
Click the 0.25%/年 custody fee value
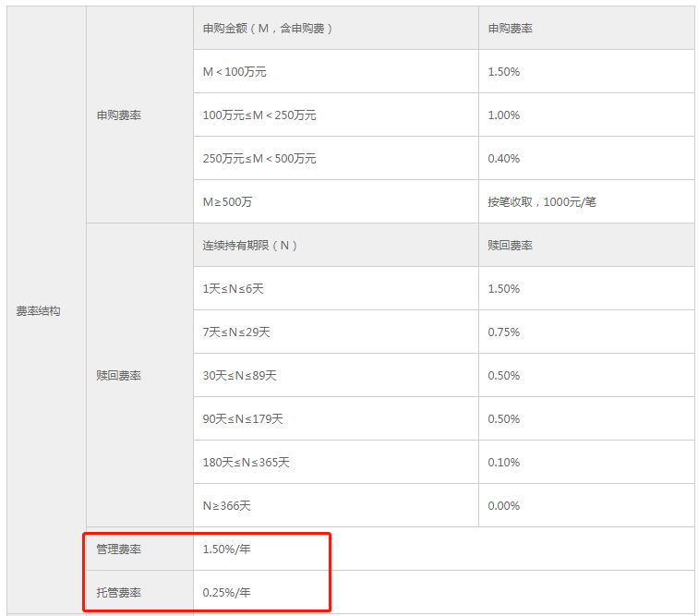pyautogui.click(x=227, y=593)
